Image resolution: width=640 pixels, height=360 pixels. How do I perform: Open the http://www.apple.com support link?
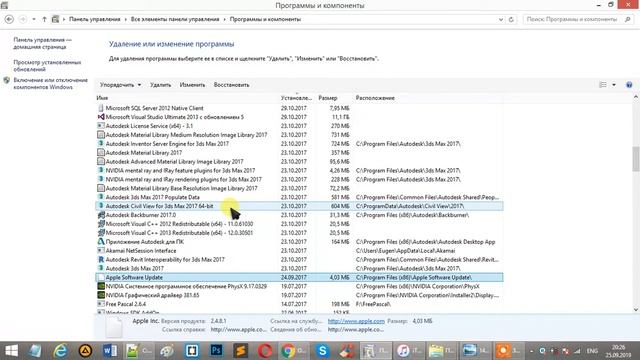[x=356, y=321]
